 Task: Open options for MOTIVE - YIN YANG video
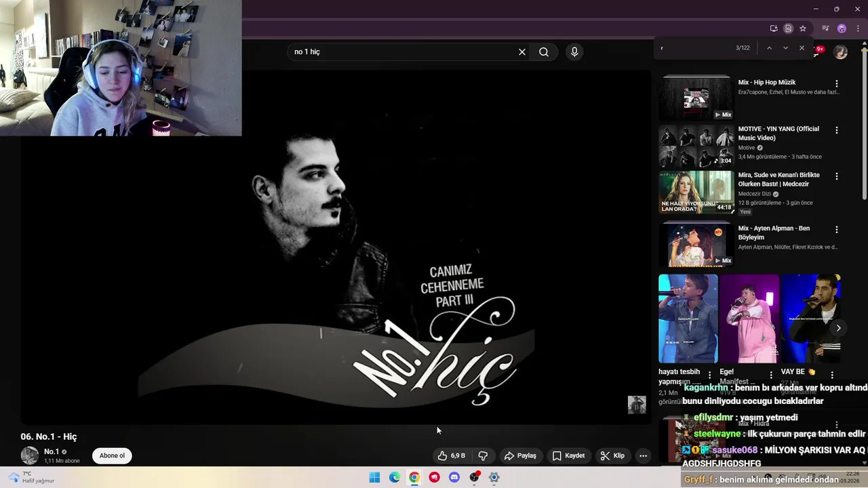[x=836, y=129]
